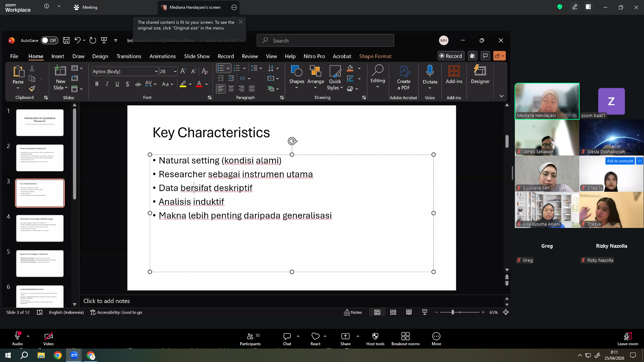Open Zoom Chat panel
This screenshot has height=362, width=644.
tap(287, 339)
